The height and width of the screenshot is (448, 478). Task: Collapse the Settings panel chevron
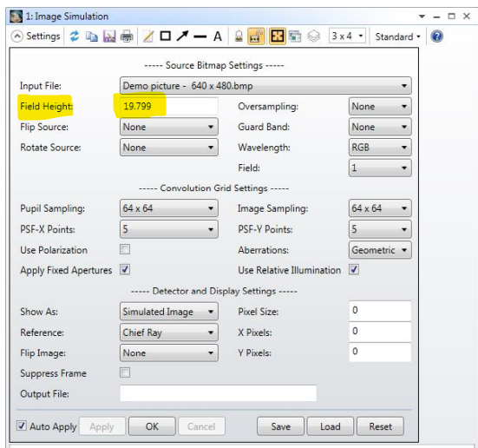coord(17,36)
